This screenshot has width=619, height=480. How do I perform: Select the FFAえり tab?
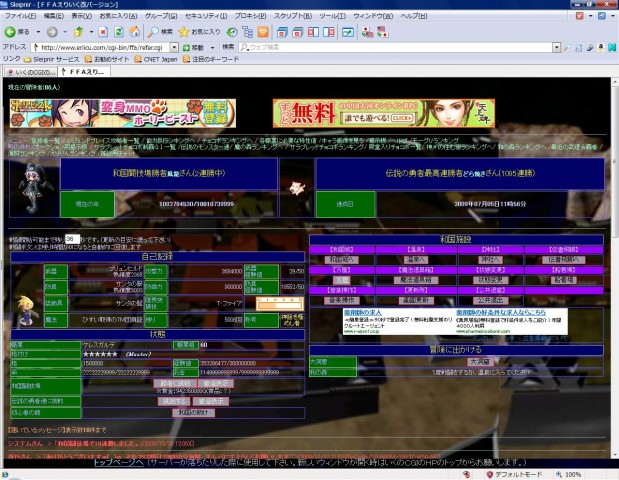(x=84, y=72)
